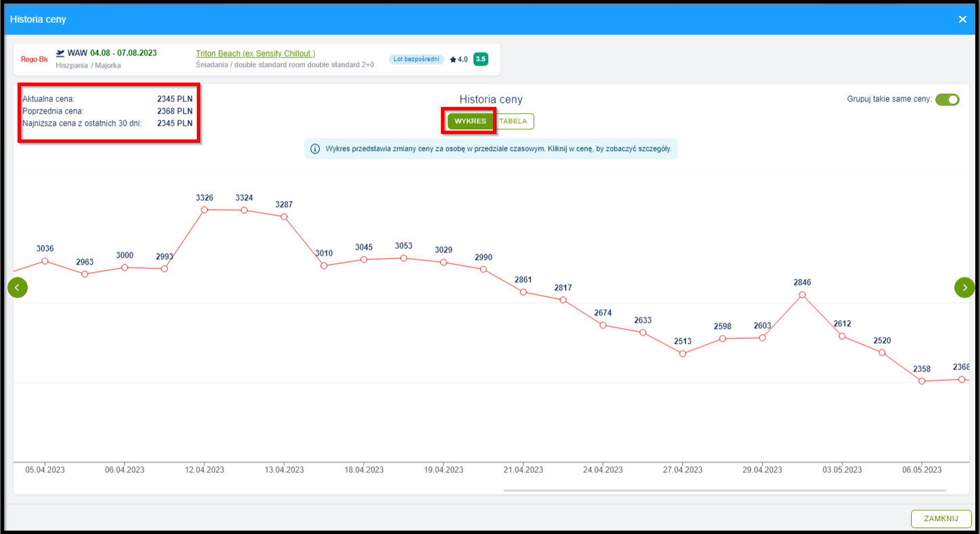Viewport: 980px width, 534px height.
Task: Click the green 3.5 rating badge
Action: pos(481,59)
